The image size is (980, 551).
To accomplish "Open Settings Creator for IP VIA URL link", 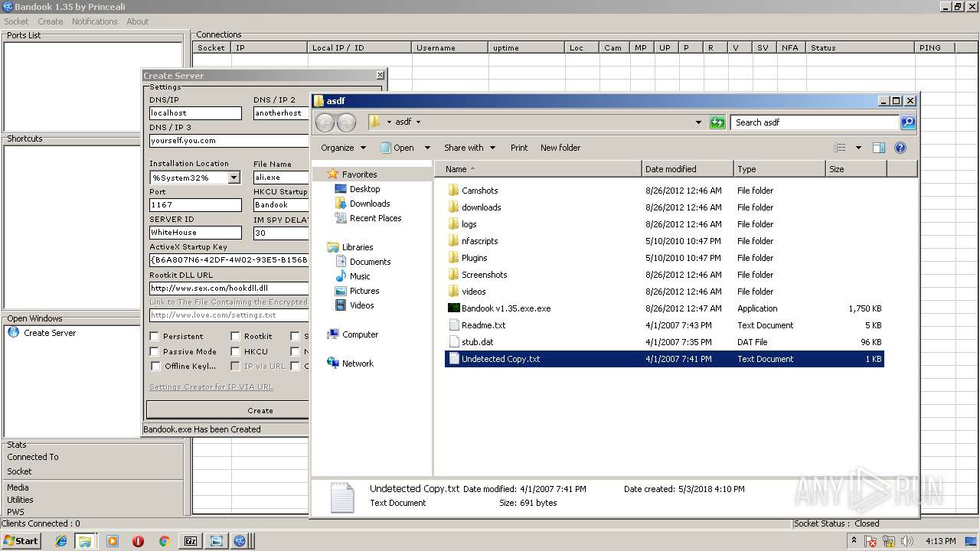I will 211,387.
